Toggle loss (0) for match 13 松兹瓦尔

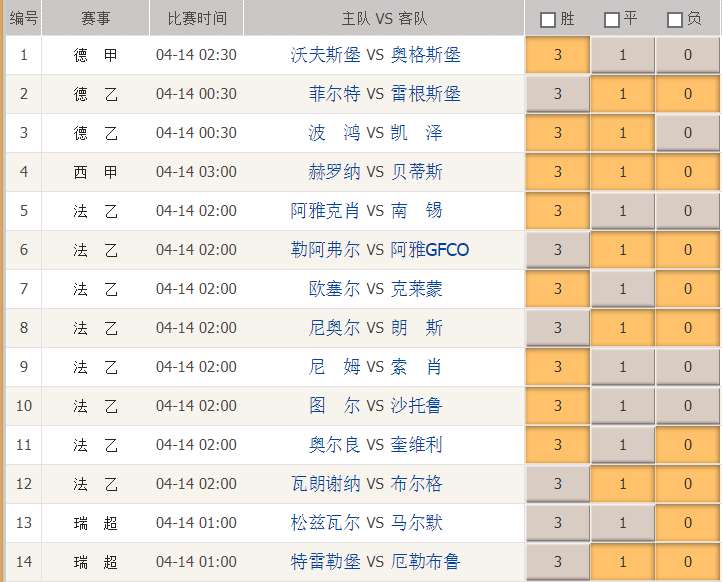point(687,523)
